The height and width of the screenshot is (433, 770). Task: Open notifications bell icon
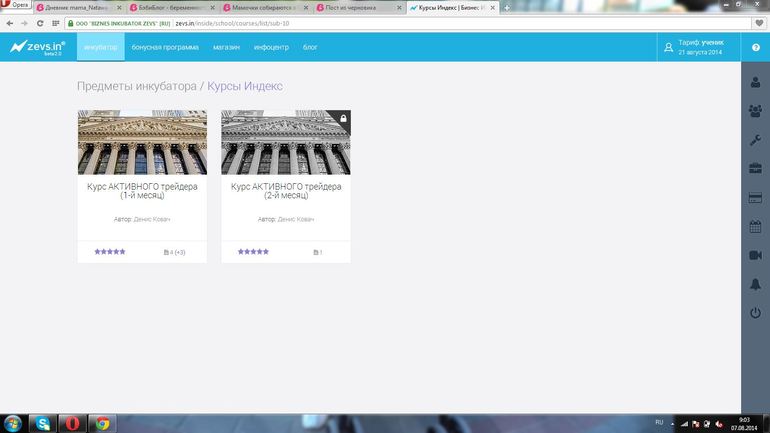(755, 285)
